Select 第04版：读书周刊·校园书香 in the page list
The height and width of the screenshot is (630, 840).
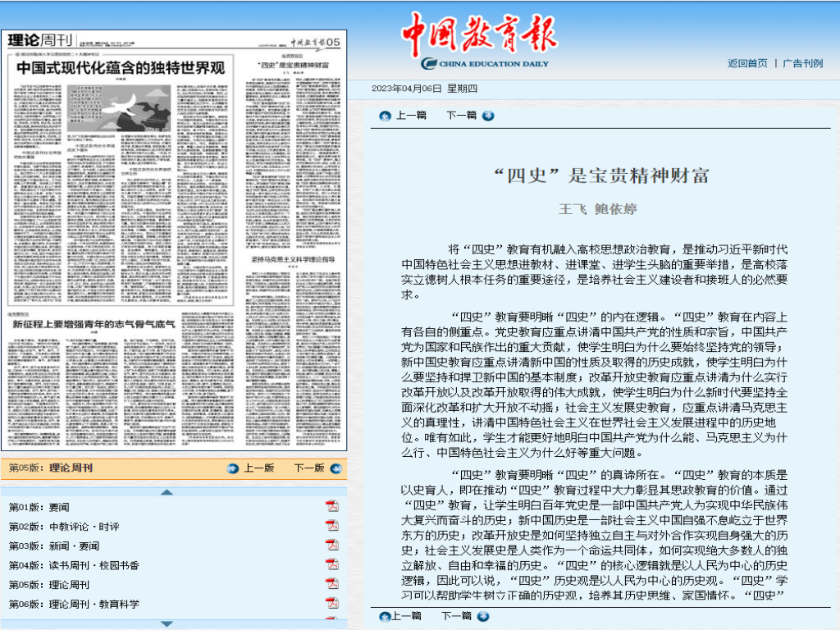(x=74, y=565)
